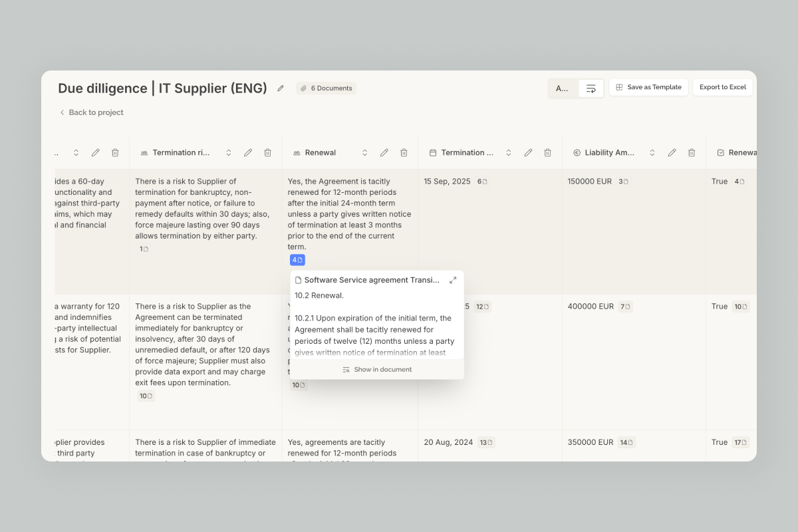
Task: Delete the Termination date column
Action: [x=547, y=153]
